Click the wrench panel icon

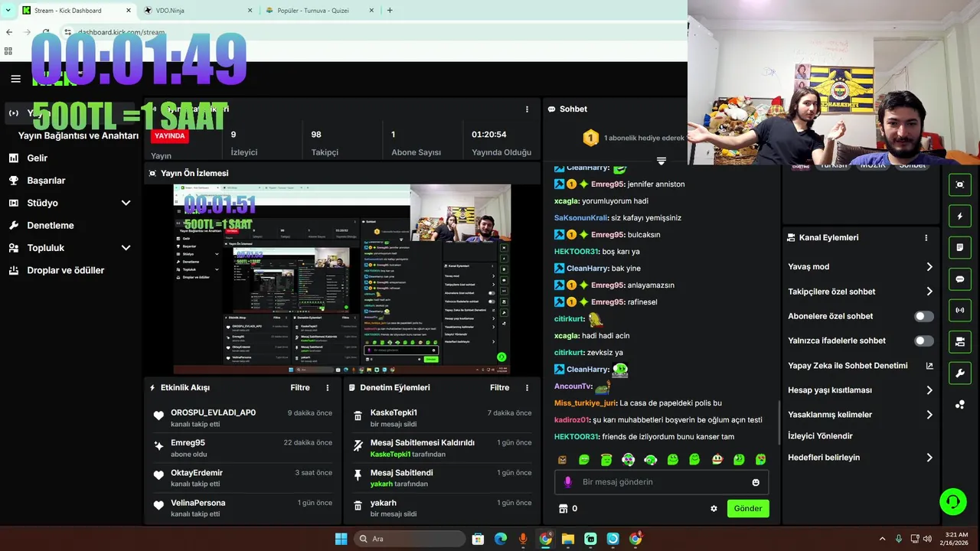tap(960, 373)
